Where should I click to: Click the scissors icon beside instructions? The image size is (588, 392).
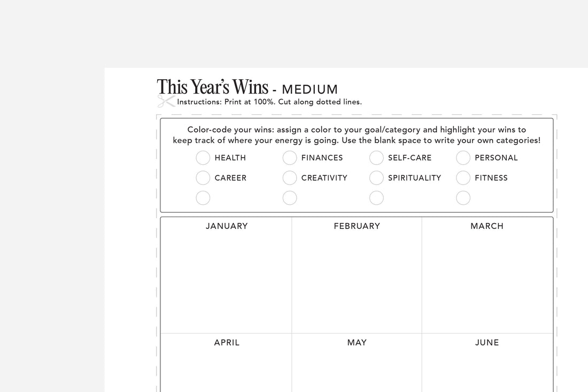pos(166,101)
